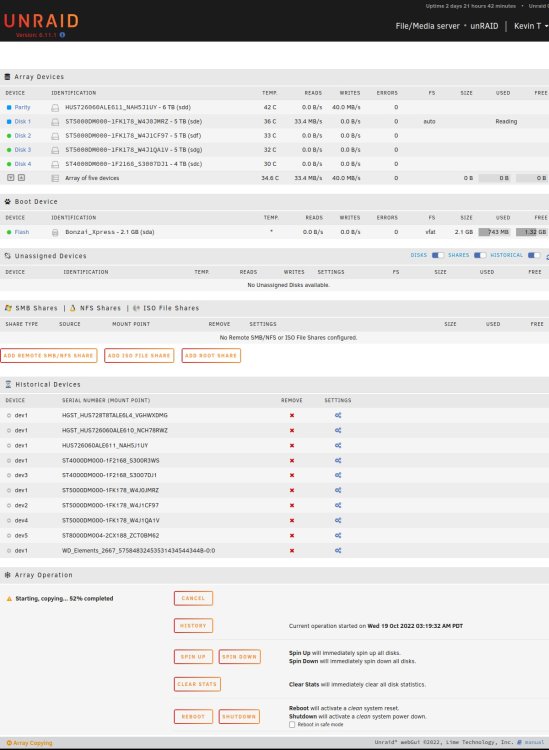Click the flash 1.32 GB free bar
Screen dimensions: 549x750
point(531,232)
